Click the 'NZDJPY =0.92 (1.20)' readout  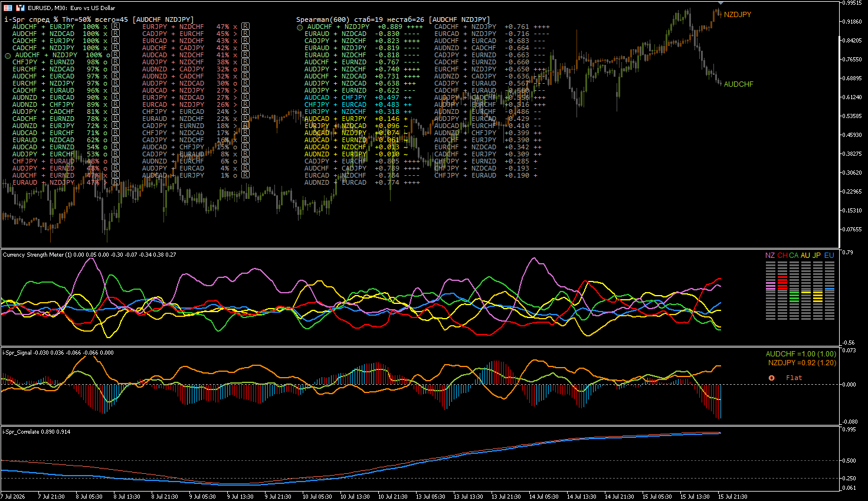click(x=802, y=363)
